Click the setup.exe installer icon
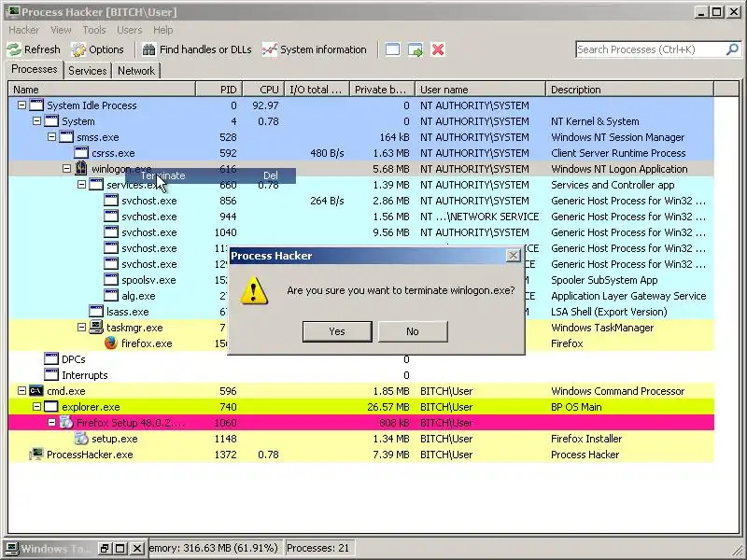The height and width of the screenshot is (560, 747). [81, 438]
